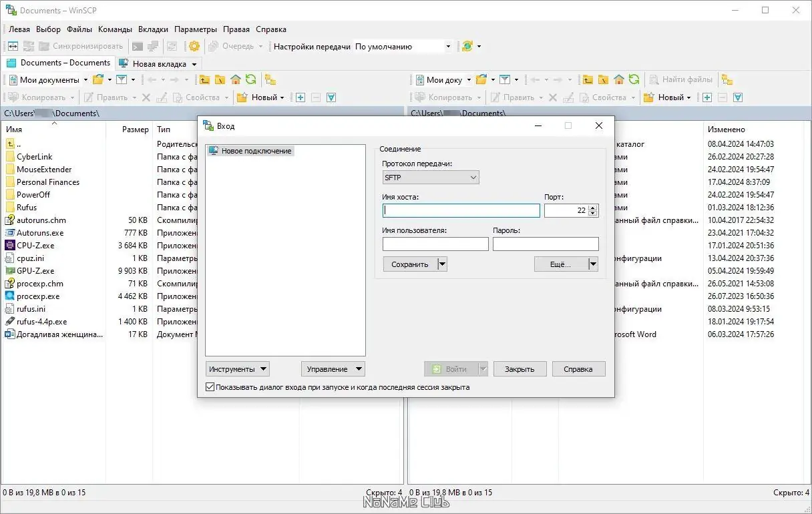The image size is (812, 514).
Task: Click the CPU-Z.exe file icon
Action: [10, 246]
